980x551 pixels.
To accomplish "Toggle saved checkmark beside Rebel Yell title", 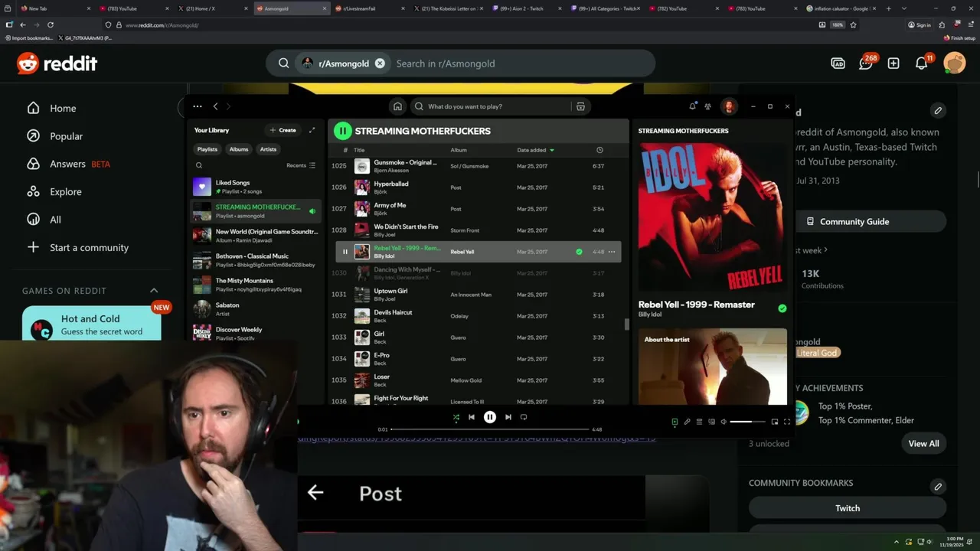I will (782, 308).
